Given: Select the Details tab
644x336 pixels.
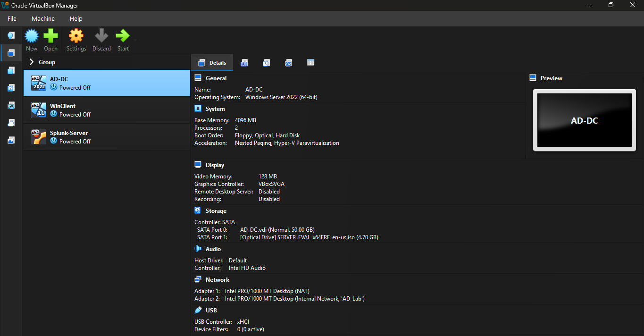Looking at the screenshot, I should tap(212, 63).
